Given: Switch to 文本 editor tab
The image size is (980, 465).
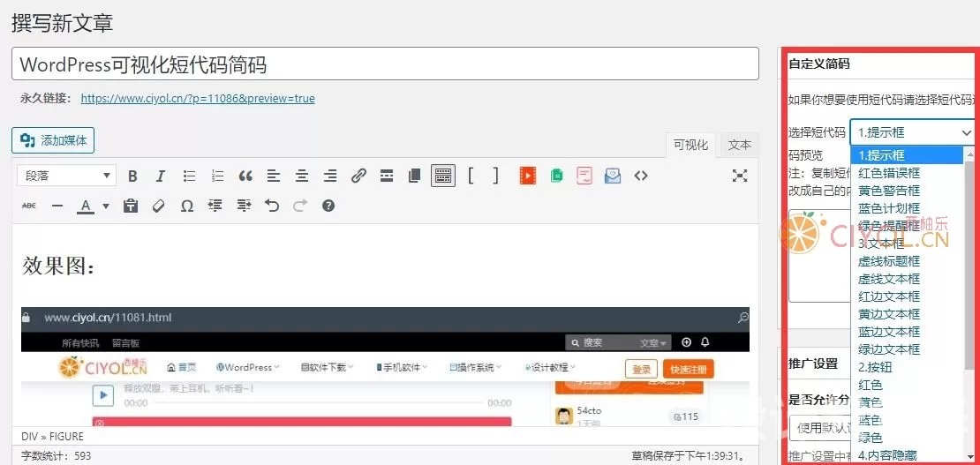Looking at the screenshot, I should click(x=740, y=145).
